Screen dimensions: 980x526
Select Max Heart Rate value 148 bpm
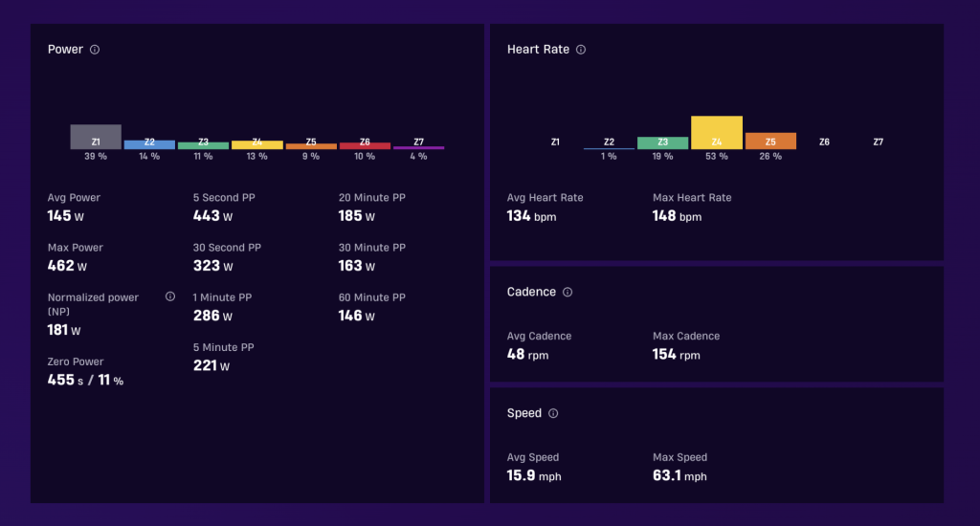(677, 216)
